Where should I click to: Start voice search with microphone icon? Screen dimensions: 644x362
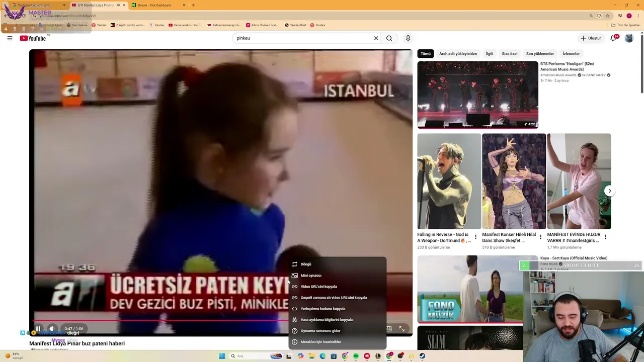pos(408,38)
